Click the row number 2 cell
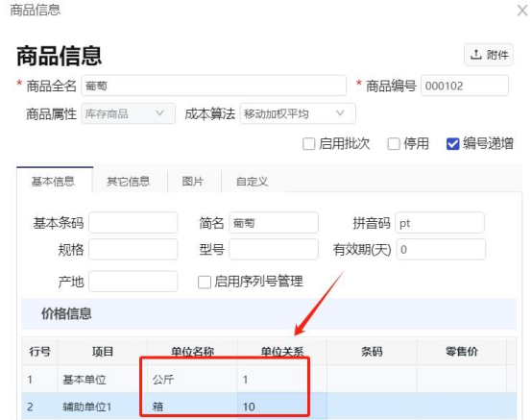 (x=40, y=407)
